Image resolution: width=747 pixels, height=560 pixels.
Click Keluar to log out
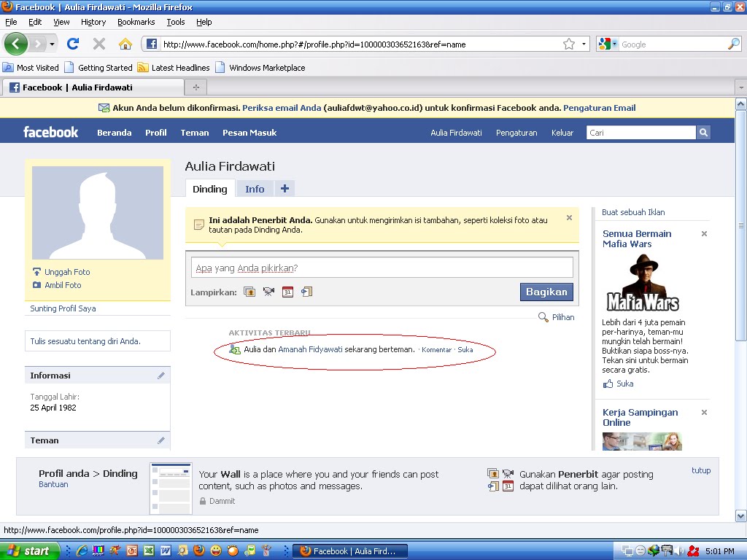(562, 133)
